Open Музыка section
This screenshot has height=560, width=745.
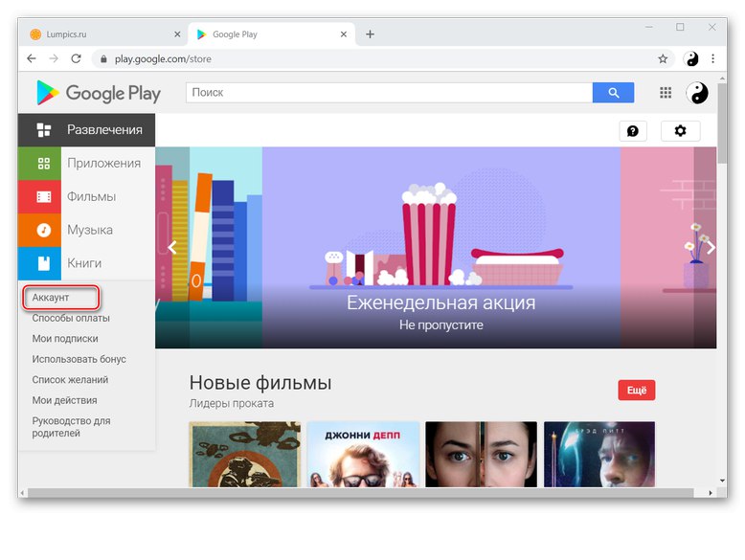(x=86, y=230)
